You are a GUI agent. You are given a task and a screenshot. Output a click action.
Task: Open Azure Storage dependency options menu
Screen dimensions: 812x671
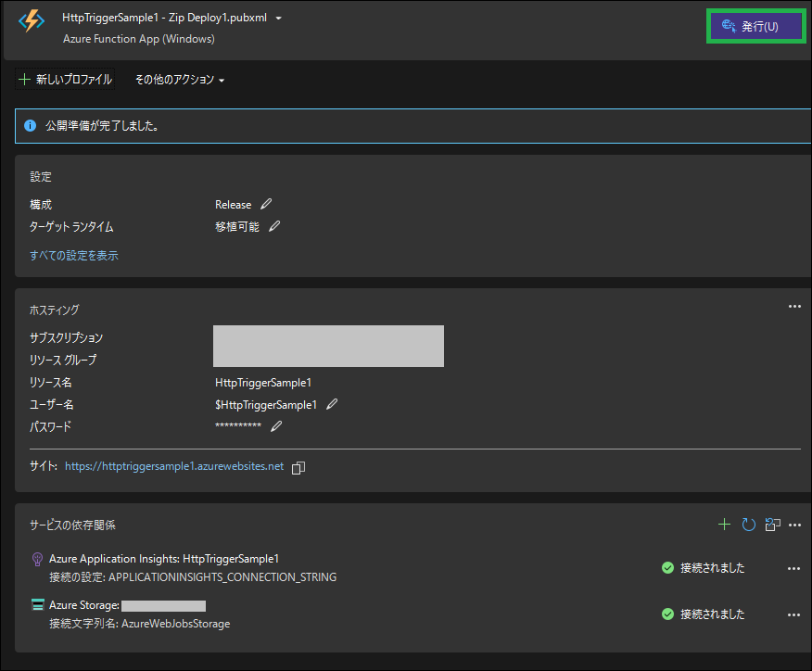click(x=793, y=614)
